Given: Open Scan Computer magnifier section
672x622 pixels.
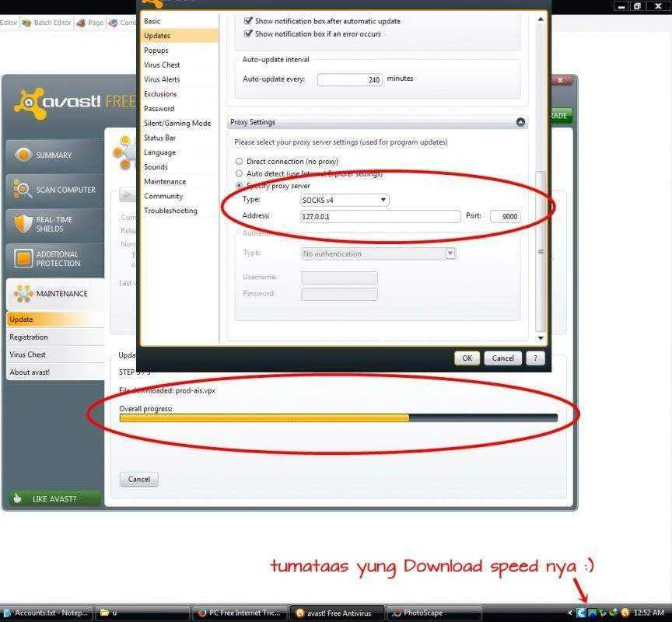Looking at the screenshot, I should point(55,190).
